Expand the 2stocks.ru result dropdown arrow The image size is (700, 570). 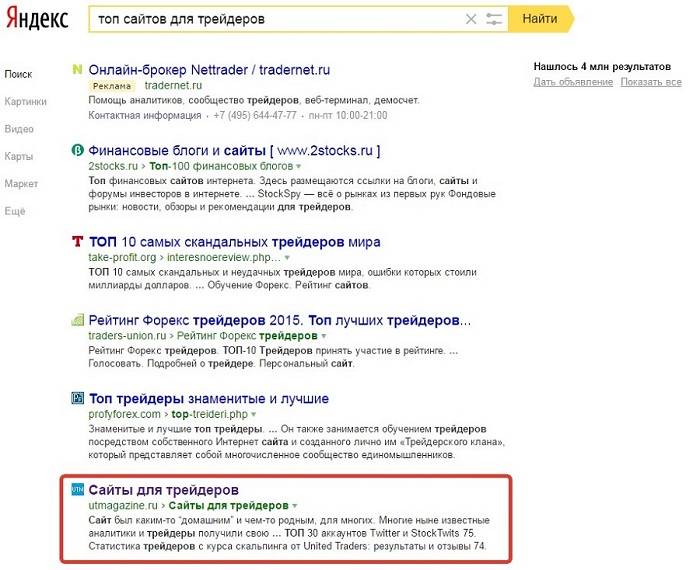[299, 166]
